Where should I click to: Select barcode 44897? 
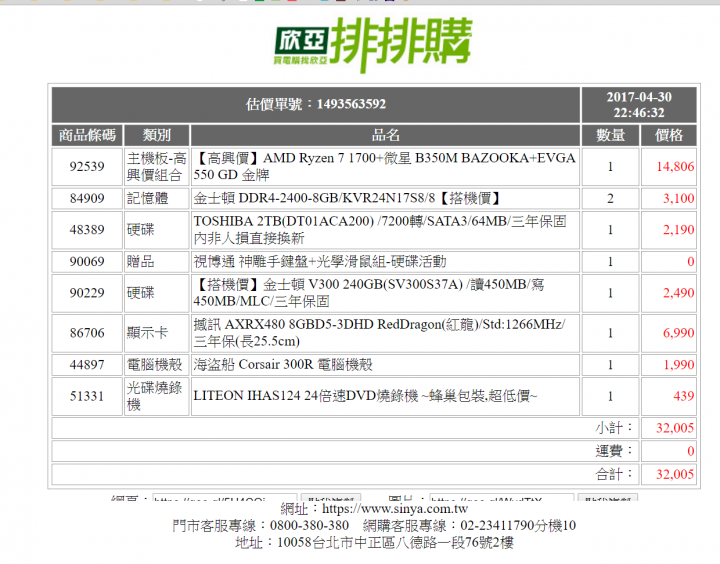click(87, 365)
